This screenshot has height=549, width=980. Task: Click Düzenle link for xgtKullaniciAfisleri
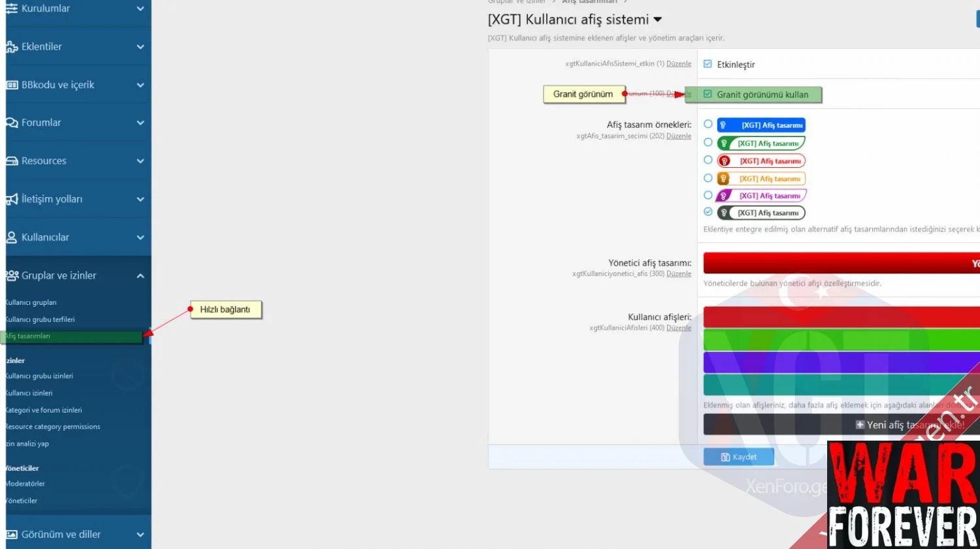(x=679, y=328)
